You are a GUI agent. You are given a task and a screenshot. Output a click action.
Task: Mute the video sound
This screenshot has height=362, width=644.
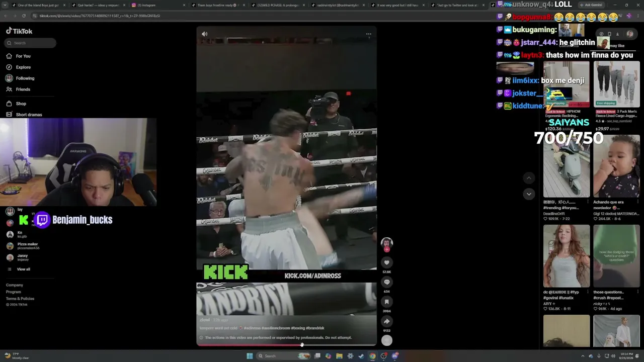tap(204, 34)
